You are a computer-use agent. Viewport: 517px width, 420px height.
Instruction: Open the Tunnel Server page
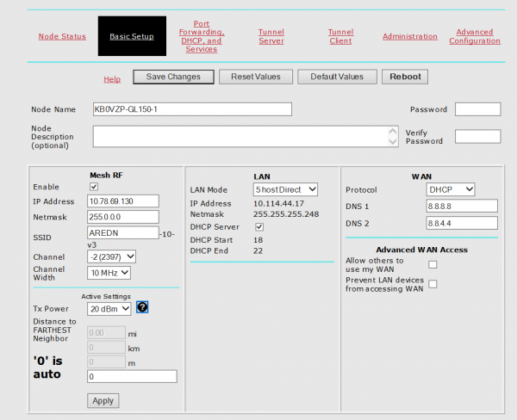coord(271,36)
